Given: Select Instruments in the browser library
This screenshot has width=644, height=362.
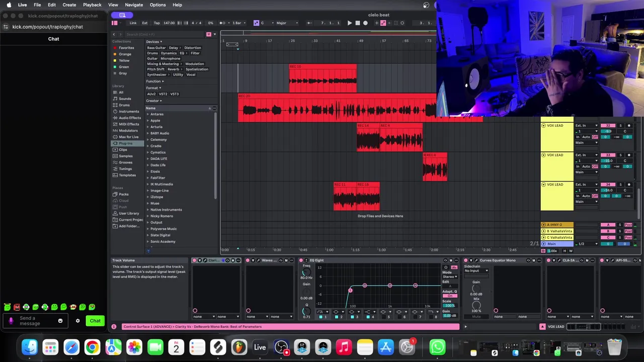Looking at the screenshot, I should (129, 111).
